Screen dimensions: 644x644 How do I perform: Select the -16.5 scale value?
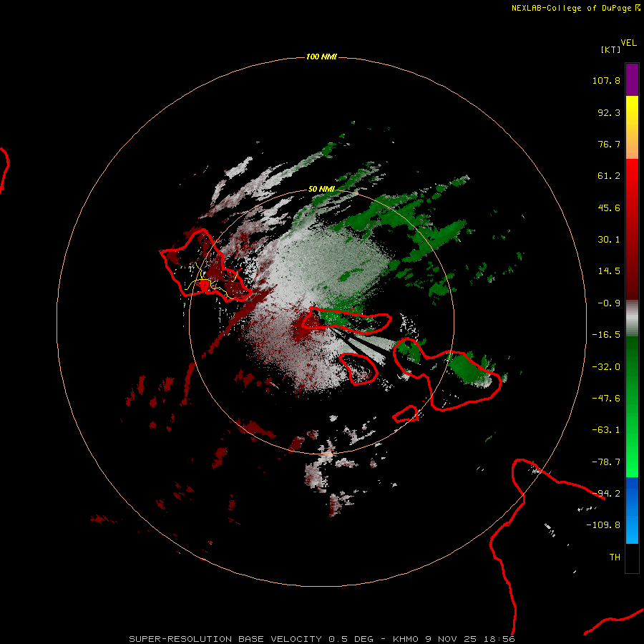(x=606, y=335)
